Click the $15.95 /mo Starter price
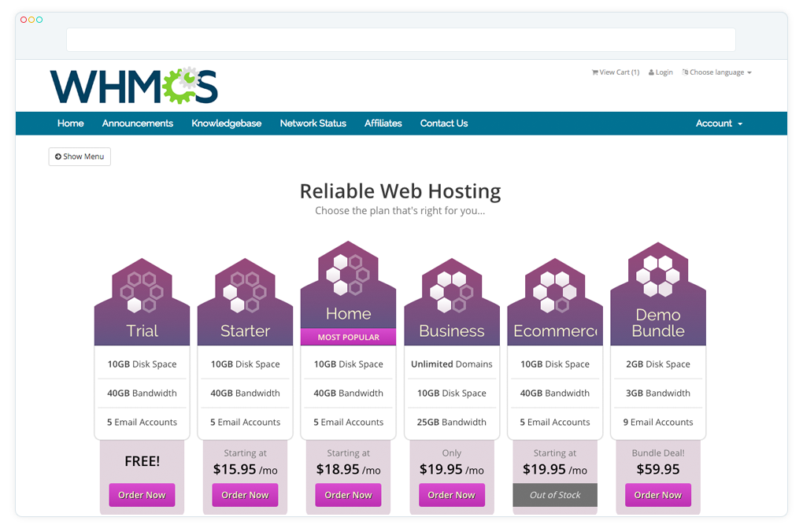The height and width of the screenshot is (532, 803). [246, 470]
